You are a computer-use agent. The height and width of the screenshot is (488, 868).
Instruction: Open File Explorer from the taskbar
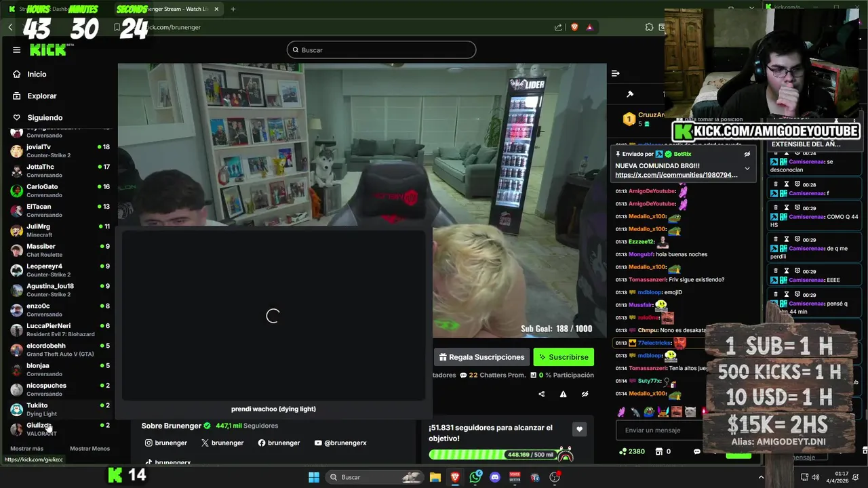tap(435, 477)
